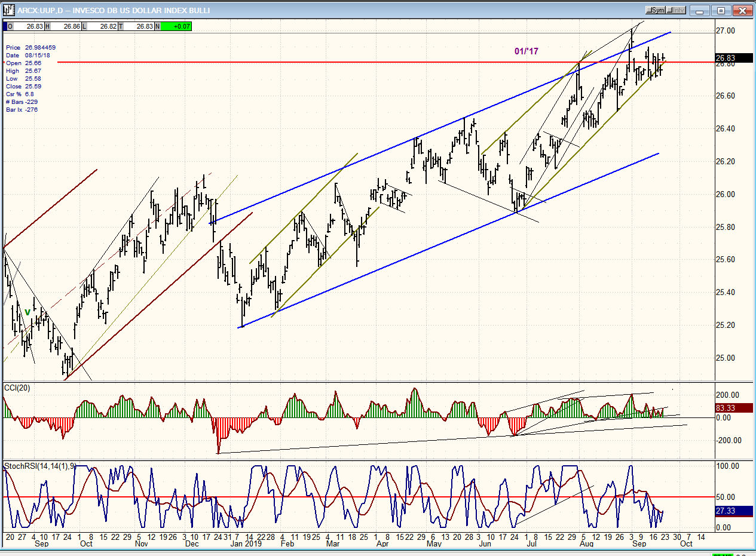Click the Low value 26.82 field
The width and height of the screenshot is (756, 556).
[x=103, y=26]
